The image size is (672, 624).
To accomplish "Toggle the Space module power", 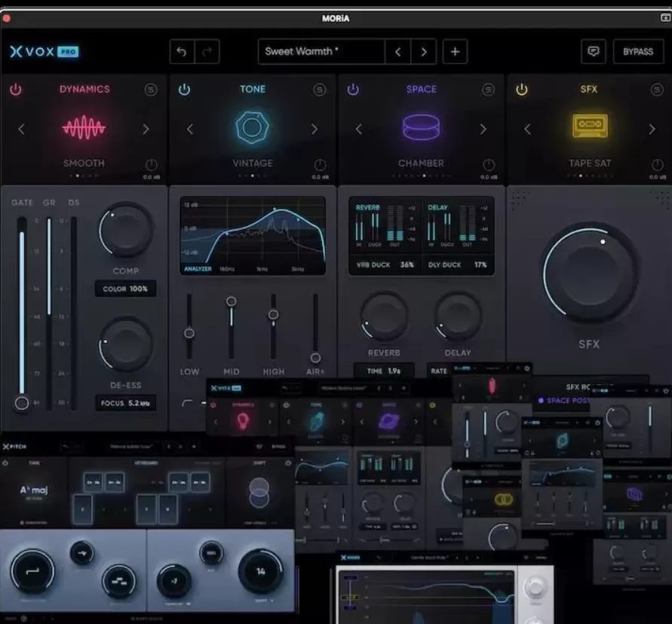I will point(353,90).
